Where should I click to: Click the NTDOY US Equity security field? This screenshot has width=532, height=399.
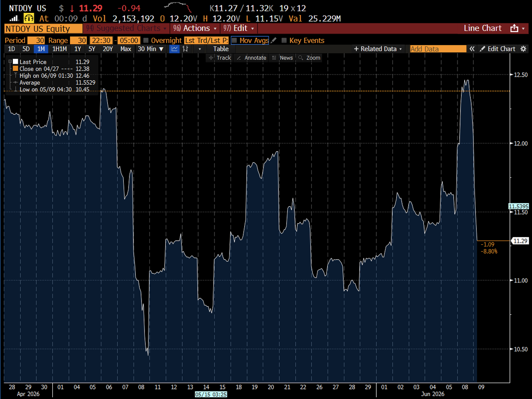[43, 29]
